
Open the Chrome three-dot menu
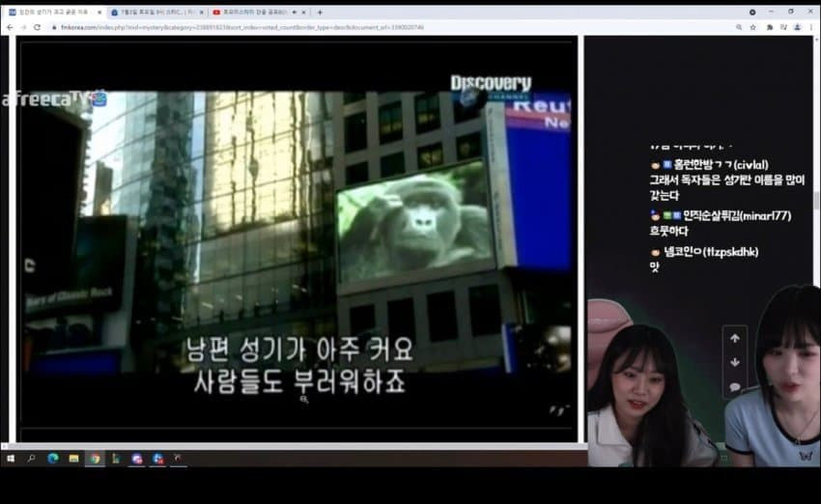coord(811,27)
